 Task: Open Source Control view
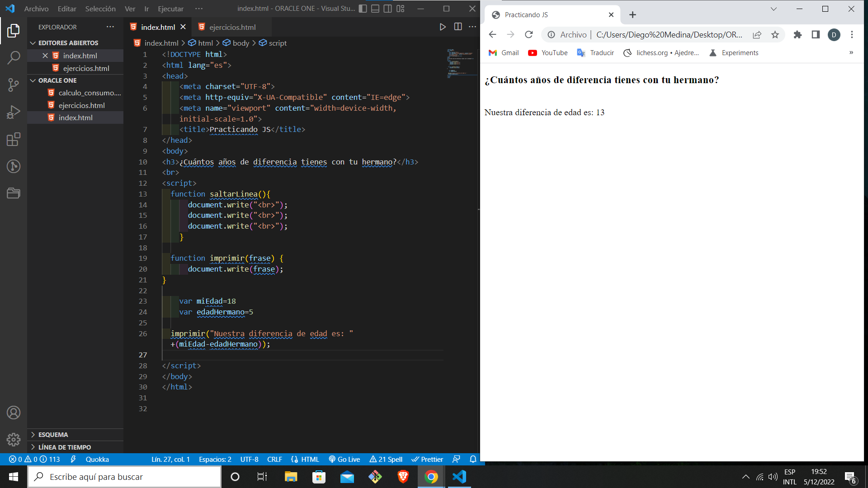(x=14, y=85)
